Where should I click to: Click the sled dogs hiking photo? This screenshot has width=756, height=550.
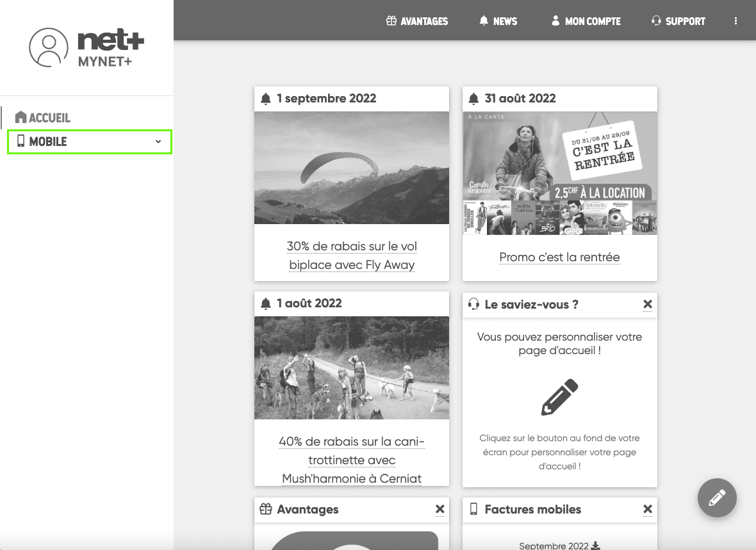pyautogui.click(x=352, y=368)
